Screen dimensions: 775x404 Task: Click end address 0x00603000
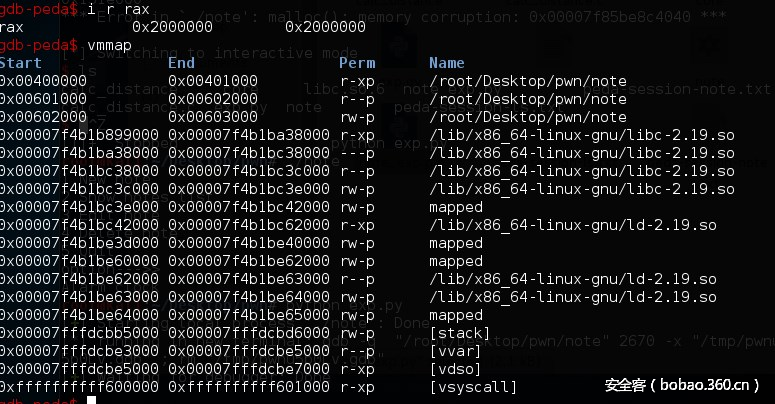pyautogui.click(x=213, y=117)
